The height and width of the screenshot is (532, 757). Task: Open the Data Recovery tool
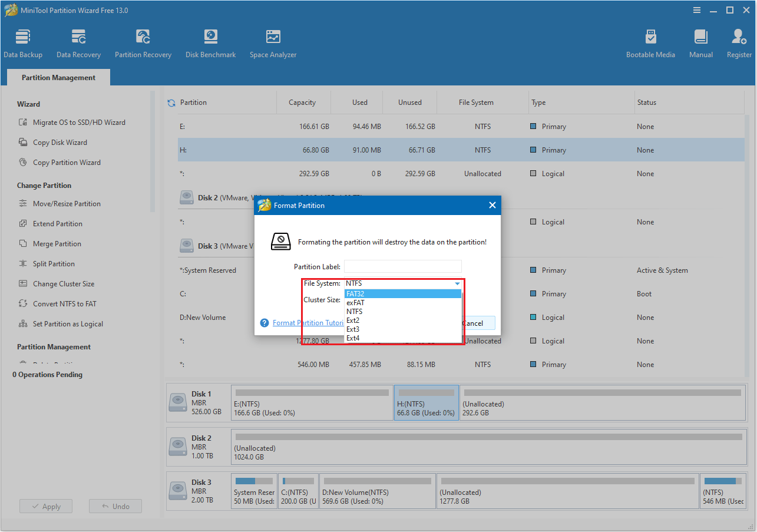tap(78, 41)
